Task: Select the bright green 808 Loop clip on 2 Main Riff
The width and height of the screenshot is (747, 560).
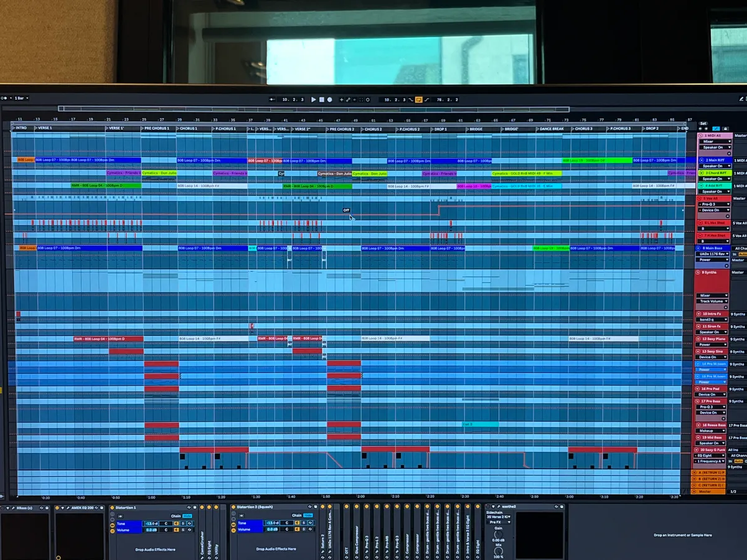Action: 597,161
